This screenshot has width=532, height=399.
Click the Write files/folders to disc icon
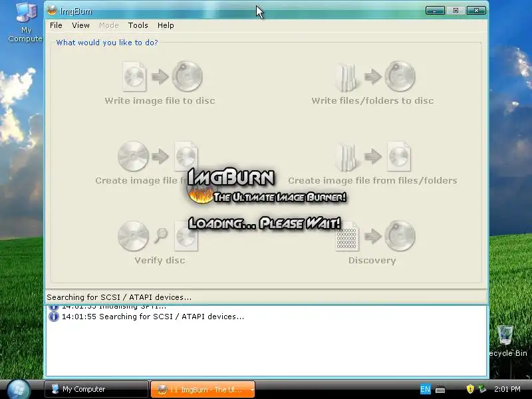375,76
